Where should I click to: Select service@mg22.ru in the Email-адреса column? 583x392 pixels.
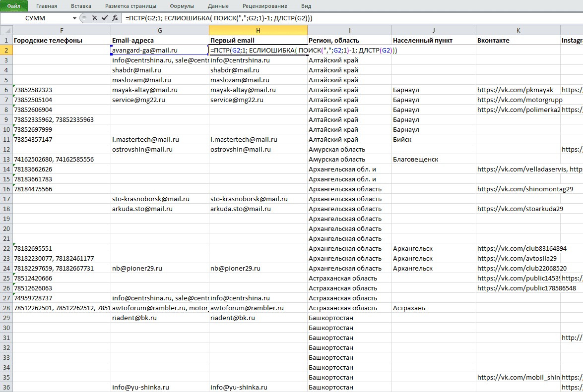pos(160,100)
